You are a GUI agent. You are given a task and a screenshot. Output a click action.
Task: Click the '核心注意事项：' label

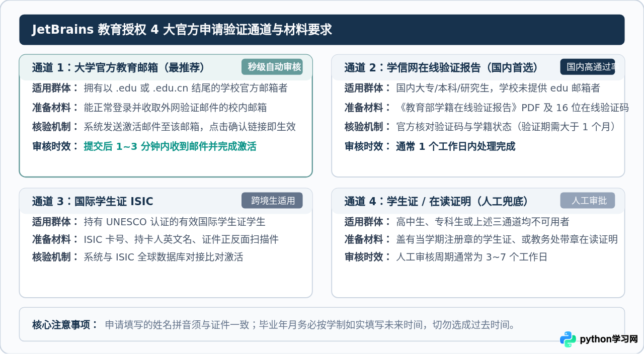pyautogui.click(x=65, y=324)
